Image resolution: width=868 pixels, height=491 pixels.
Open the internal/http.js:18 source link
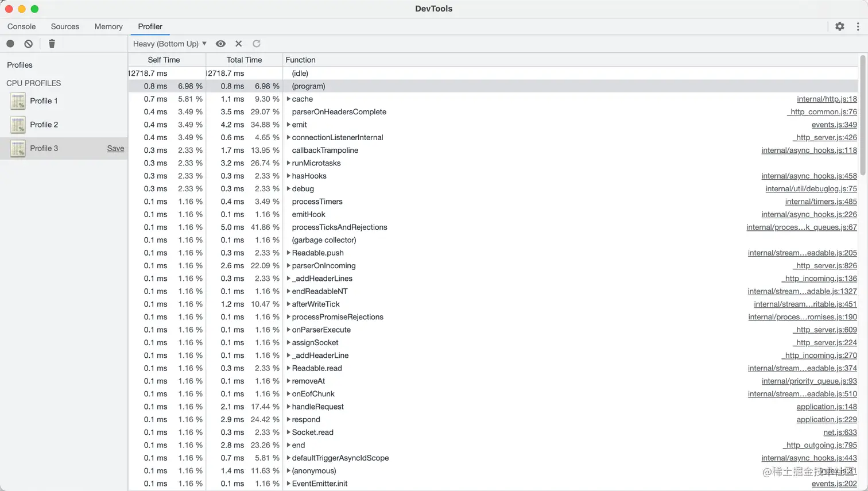pyautogui.click(x=827, y=99)
